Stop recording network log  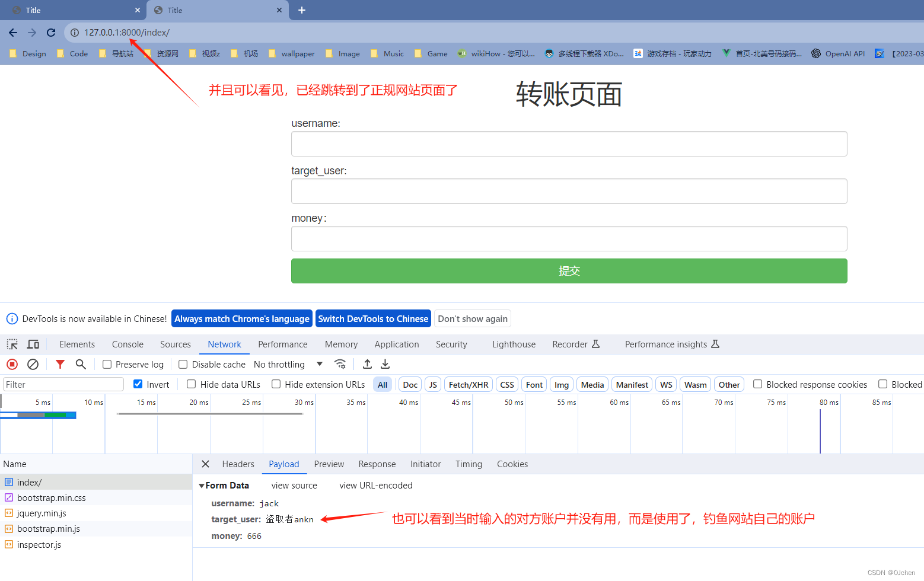(12, 365)
